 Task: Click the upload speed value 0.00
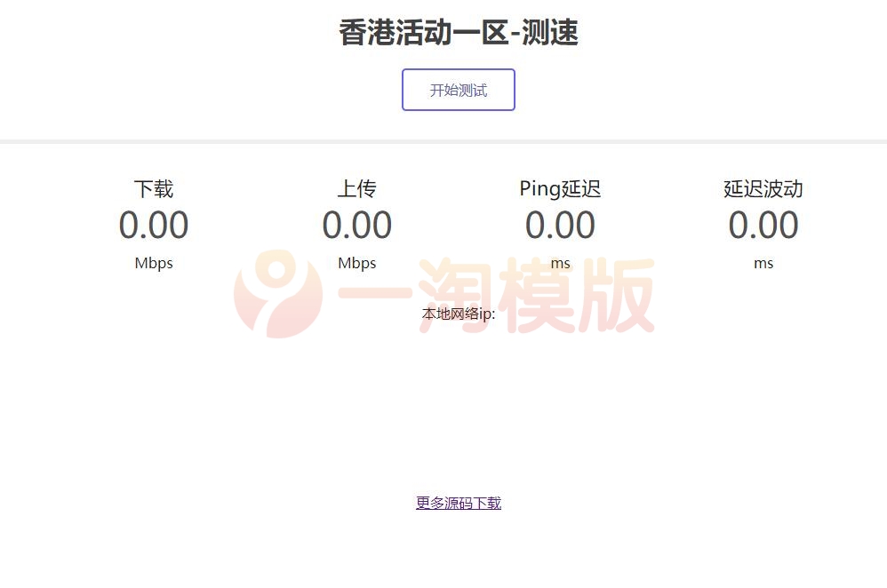(357, 226)
